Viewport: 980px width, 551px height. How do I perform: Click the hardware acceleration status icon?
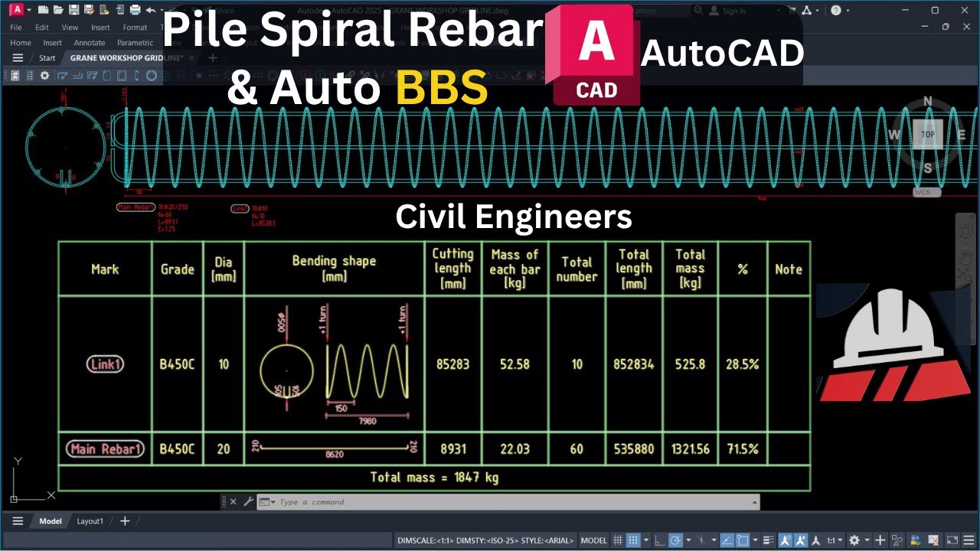[933, 540]
